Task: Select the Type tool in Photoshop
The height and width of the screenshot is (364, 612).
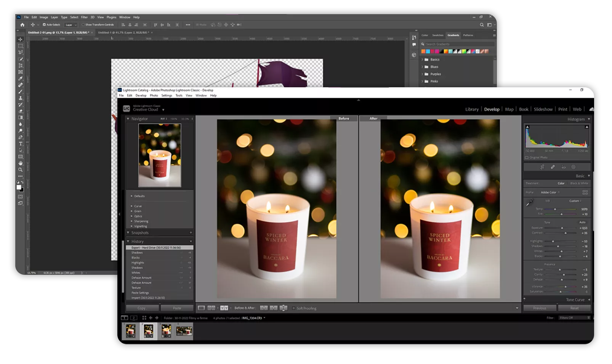Action: [x=21, y=144]
